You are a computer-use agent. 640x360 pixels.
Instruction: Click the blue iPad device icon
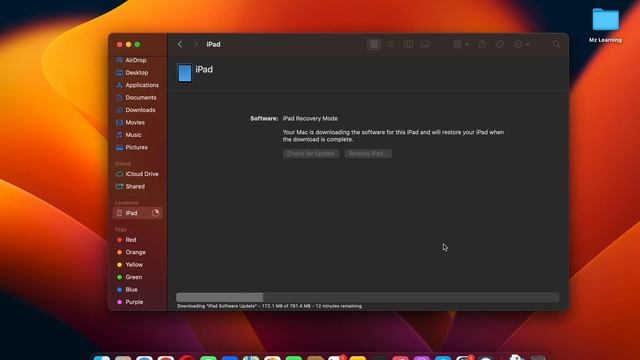184,73
